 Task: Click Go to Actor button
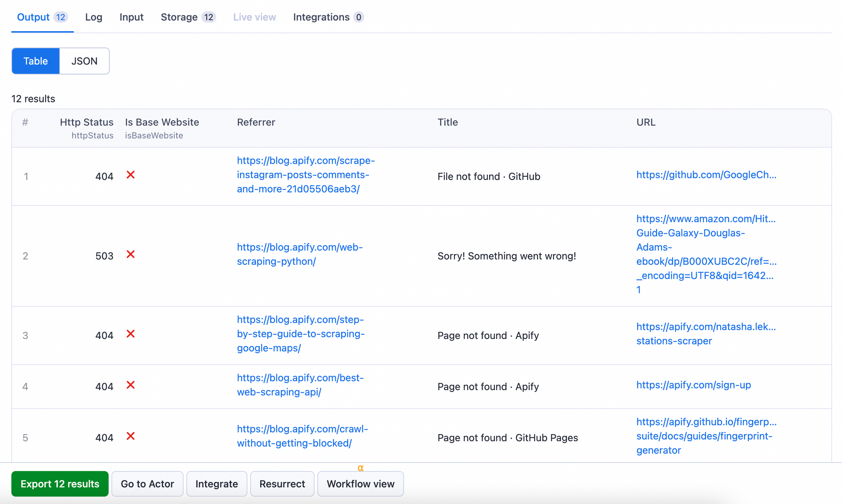147,484
